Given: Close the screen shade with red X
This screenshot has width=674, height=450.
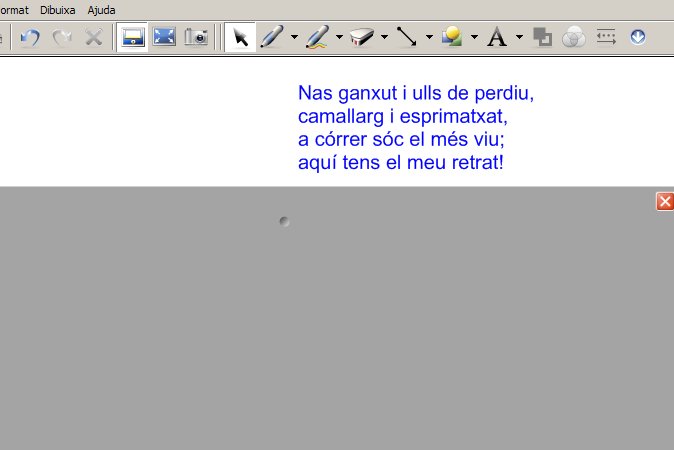Looking at the screenshot, I should (x=665, y=201).
